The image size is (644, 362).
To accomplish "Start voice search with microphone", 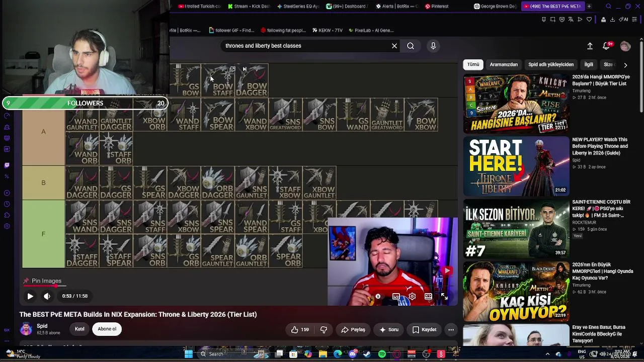I will tap(433, 46).
